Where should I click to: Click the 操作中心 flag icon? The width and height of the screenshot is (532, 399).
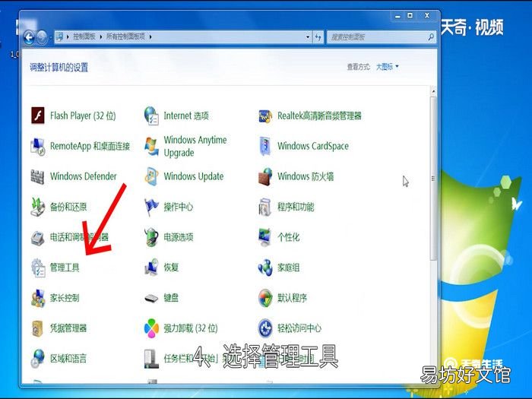[151, 207]
